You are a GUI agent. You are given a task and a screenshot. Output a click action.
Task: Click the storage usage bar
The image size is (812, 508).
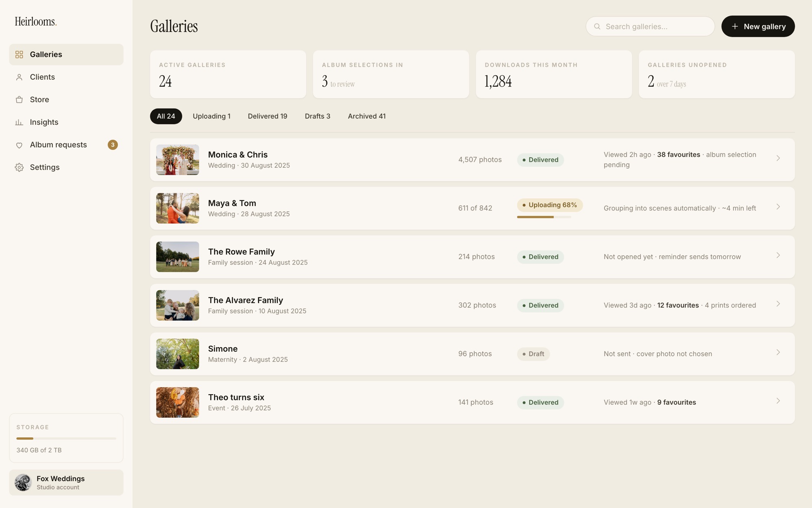click(x=66, y=439)
